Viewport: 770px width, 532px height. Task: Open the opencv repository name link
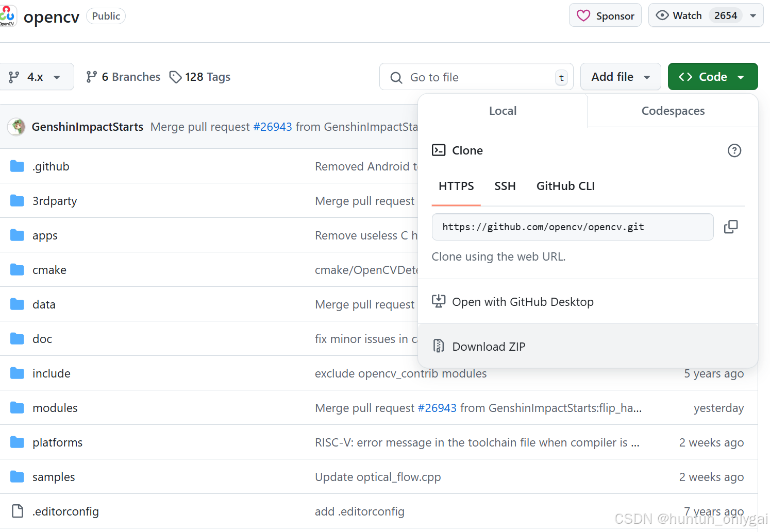[x=52, y=16]
